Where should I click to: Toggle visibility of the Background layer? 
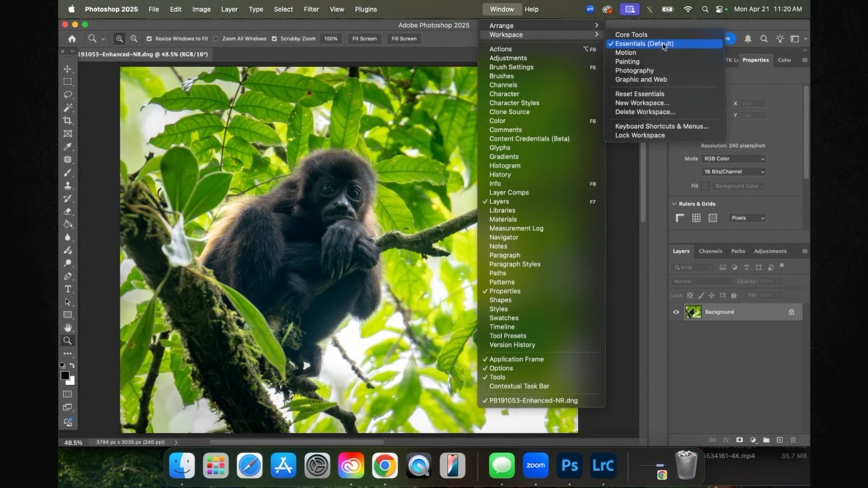pos(676,312)
